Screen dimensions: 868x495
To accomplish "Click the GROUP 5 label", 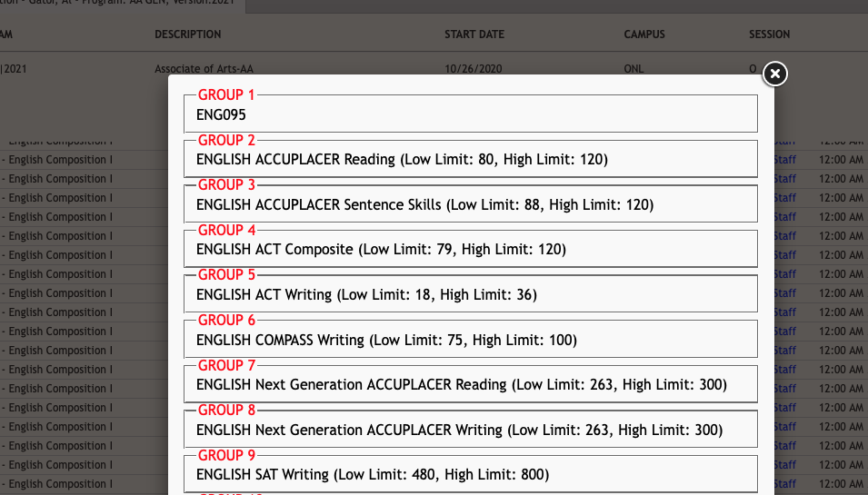I will point(226,275).
